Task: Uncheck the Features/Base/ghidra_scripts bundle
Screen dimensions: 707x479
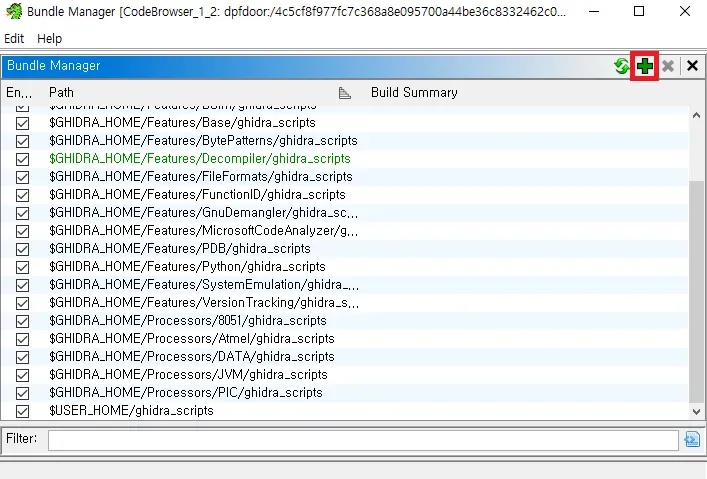Action: (22, 123)
